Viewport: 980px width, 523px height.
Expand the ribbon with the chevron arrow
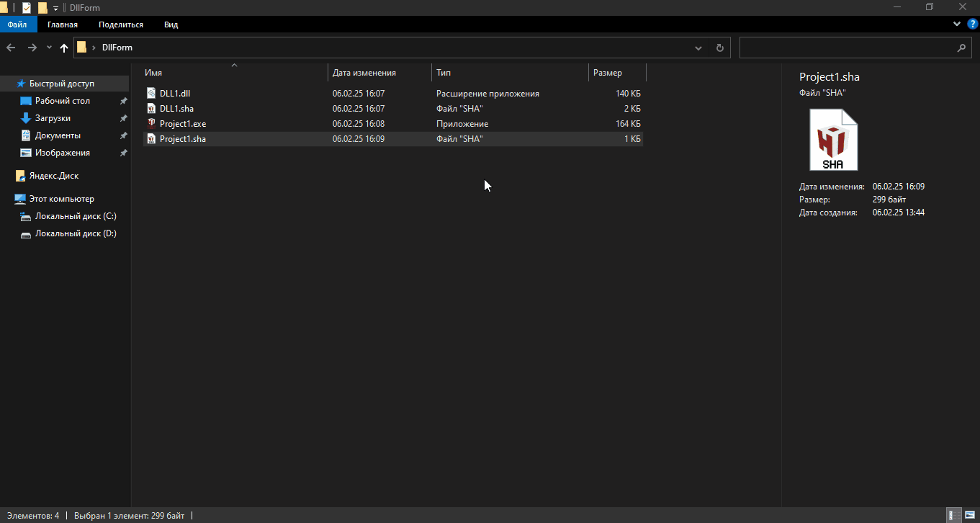point(957,24)
